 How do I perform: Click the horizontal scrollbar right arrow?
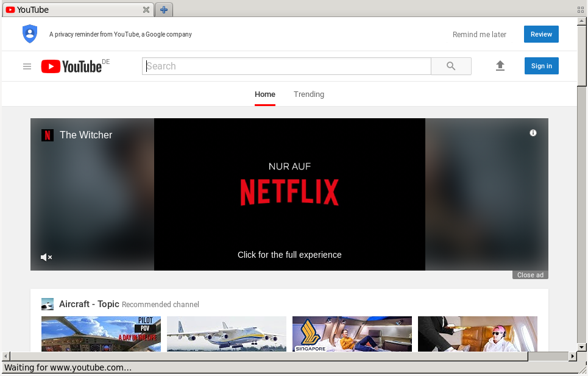[x=573, y=356]
